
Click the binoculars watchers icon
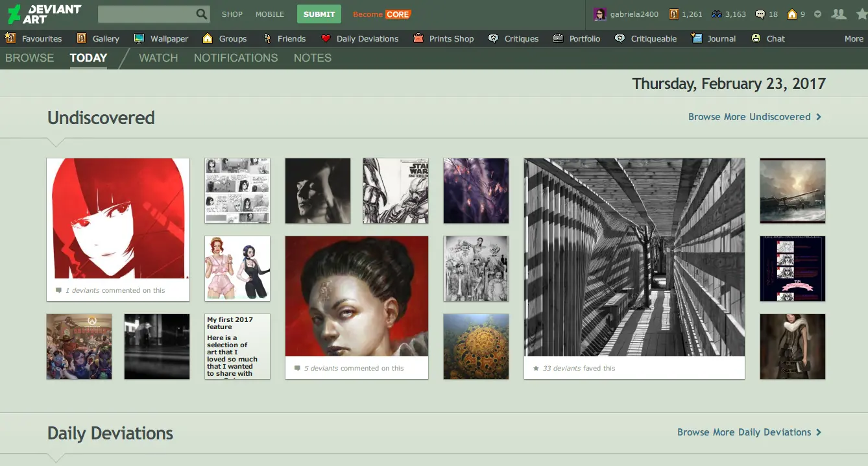(717, 14)
